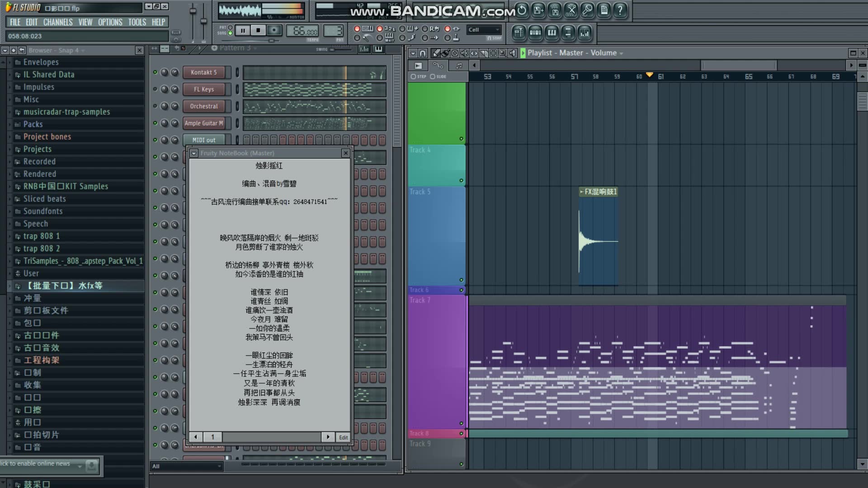Image resolution: width=868 pixels, height=488 pixels.
Task: Open the Cell snap dropdown
Action: 484,30
